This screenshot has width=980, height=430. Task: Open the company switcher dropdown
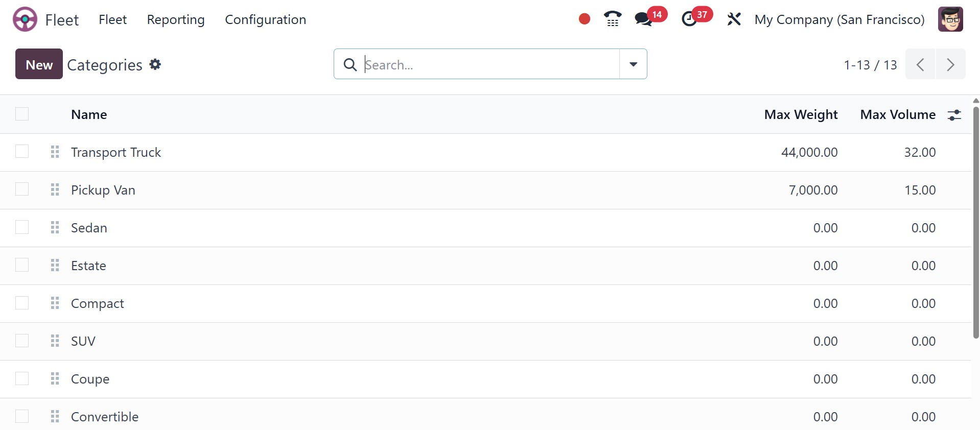[839, 19]
